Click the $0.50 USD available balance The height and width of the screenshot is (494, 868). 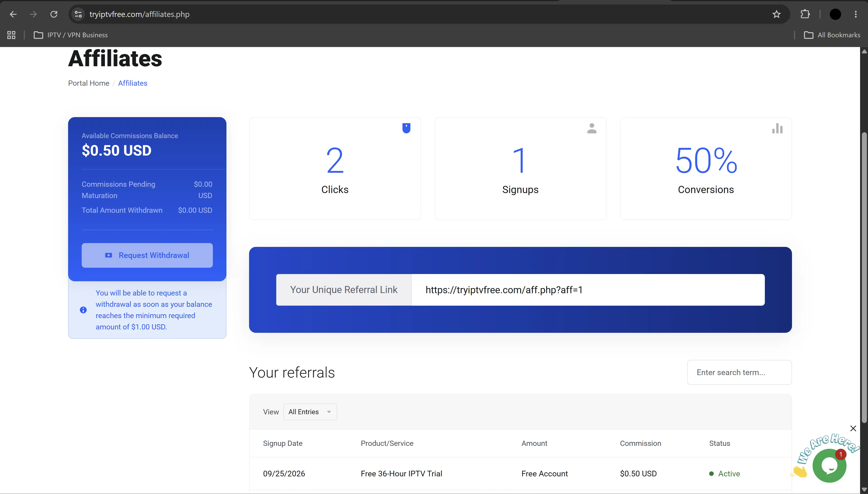point(117,151)
